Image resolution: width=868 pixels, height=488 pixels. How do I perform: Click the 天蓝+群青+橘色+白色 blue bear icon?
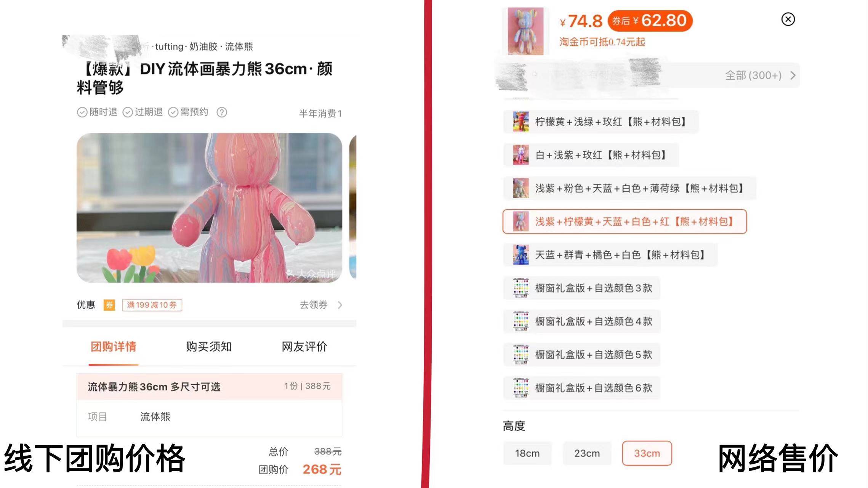click(520, 255)
